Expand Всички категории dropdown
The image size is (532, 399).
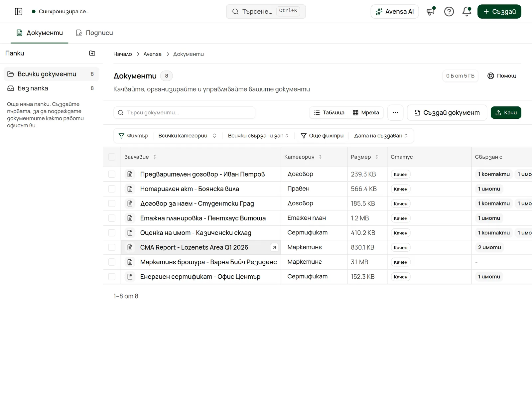point(188,136)
